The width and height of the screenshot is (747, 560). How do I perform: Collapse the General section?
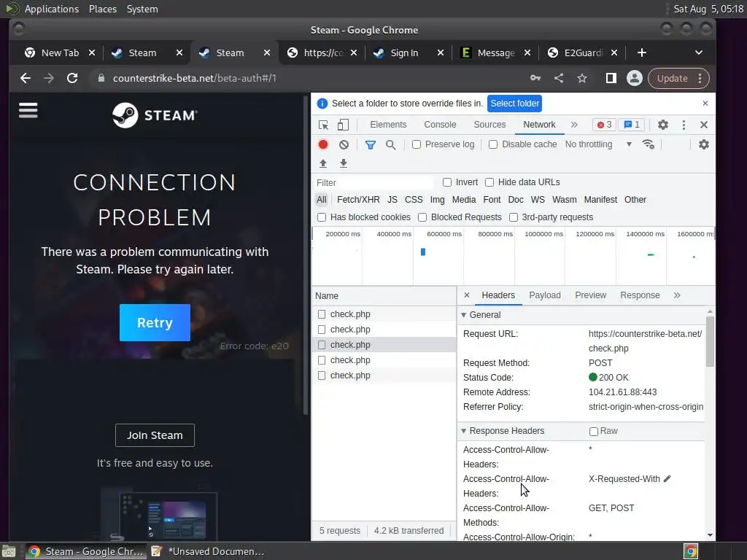pyautogui.click(x=463, y=315)
